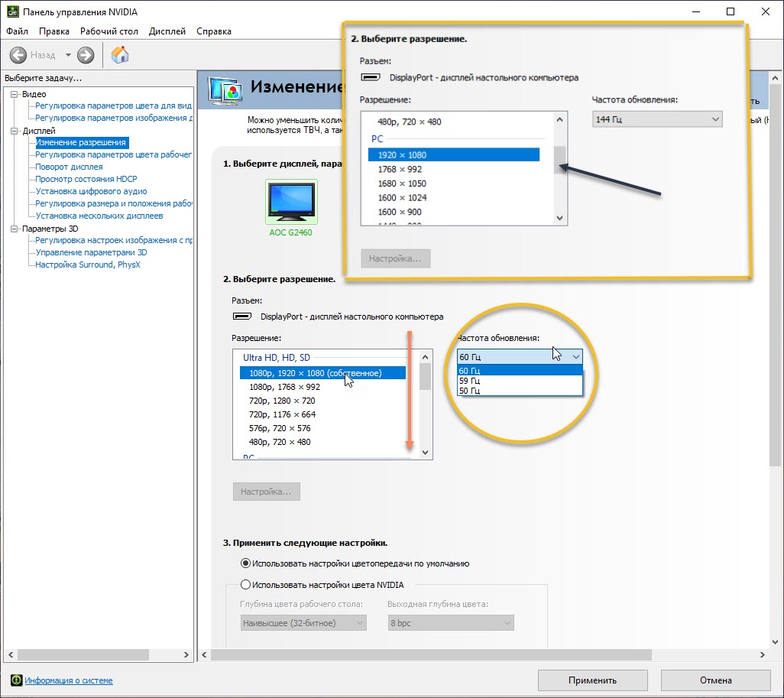Click the Forward arrow toolbar icon
This screenshot has height=698, width=784.
pyautogui.click(x=86, y=55)
